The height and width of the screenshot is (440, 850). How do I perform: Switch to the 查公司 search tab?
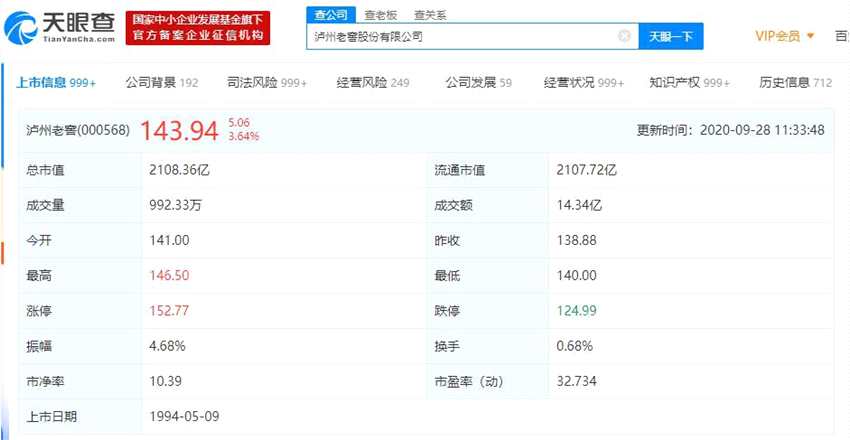330,15
